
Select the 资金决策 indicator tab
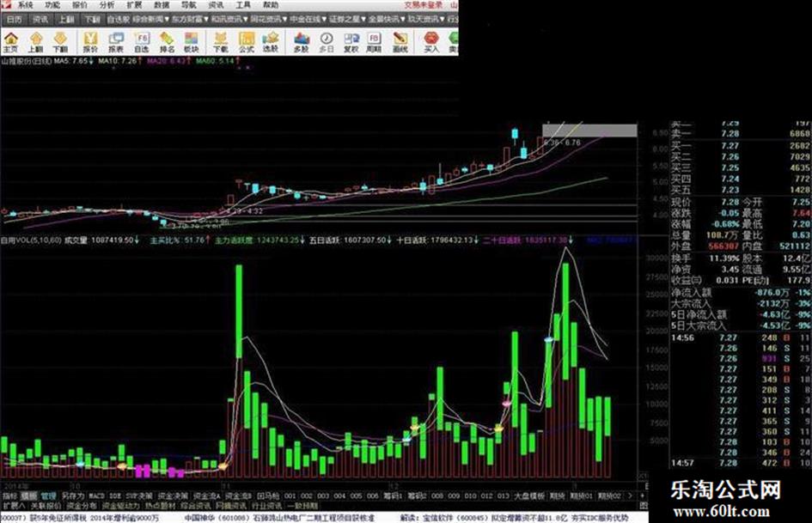(173, 496)
